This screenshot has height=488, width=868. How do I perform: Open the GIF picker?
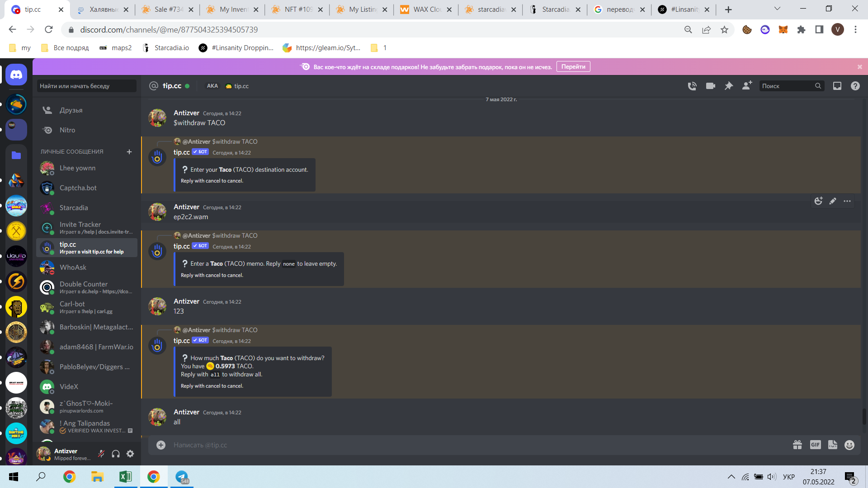815,445
